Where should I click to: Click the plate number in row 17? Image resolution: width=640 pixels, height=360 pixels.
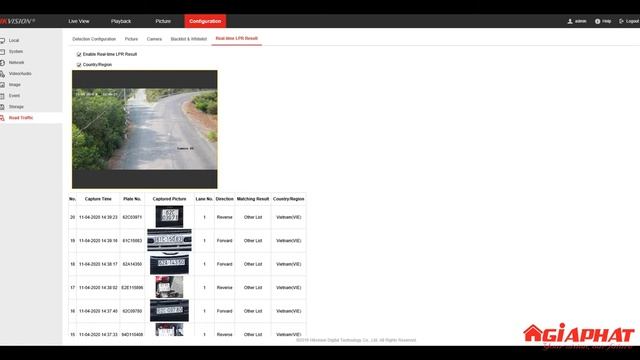coord(132,287)
